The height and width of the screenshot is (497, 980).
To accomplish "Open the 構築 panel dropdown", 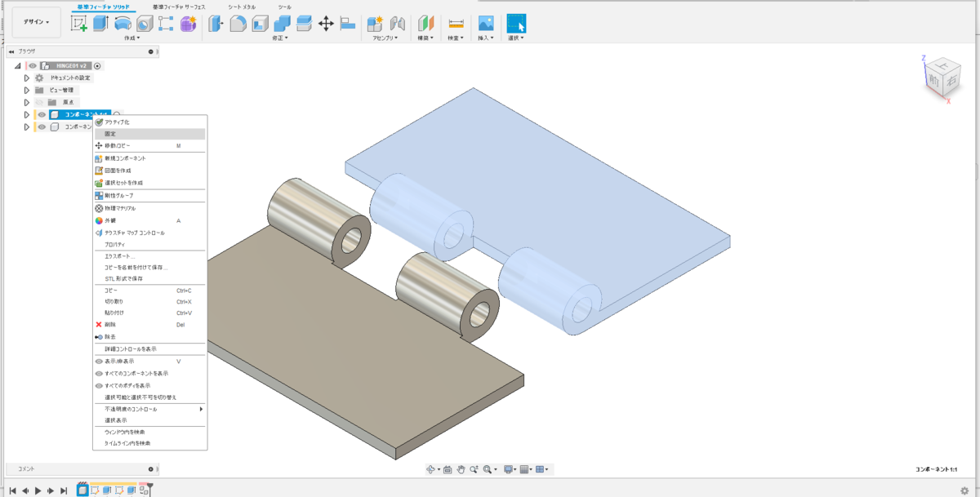I will pyautogui.click(x=425, y=38).
